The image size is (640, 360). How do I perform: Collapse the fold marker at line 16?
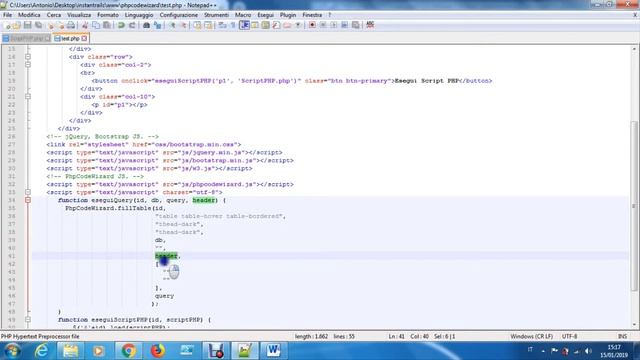(x=28, y=57)
